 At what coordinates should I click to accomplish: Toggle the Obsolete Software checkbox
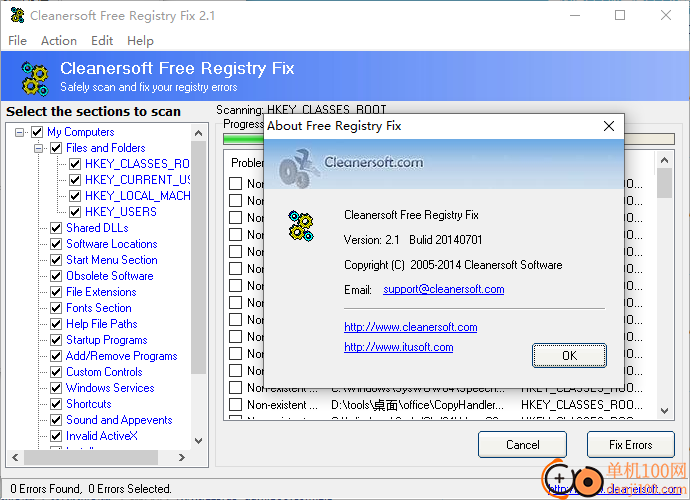point(56,276)
